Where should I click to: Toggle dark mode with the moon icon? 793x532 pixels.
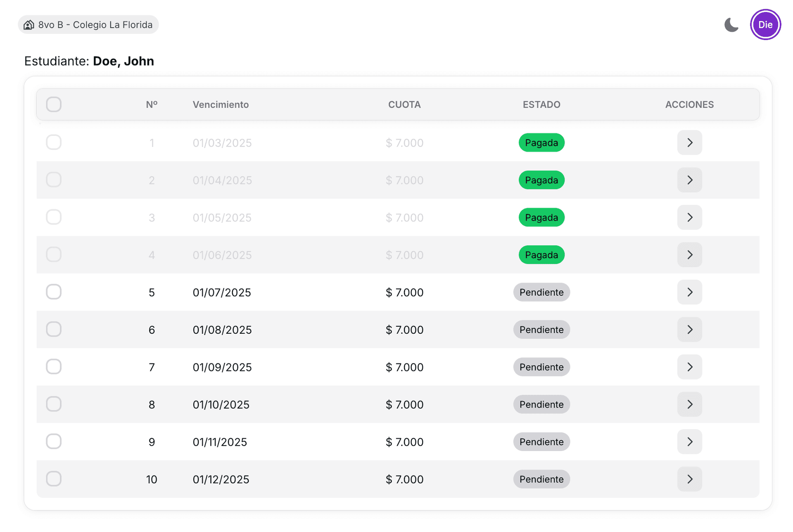pos(731,25)
